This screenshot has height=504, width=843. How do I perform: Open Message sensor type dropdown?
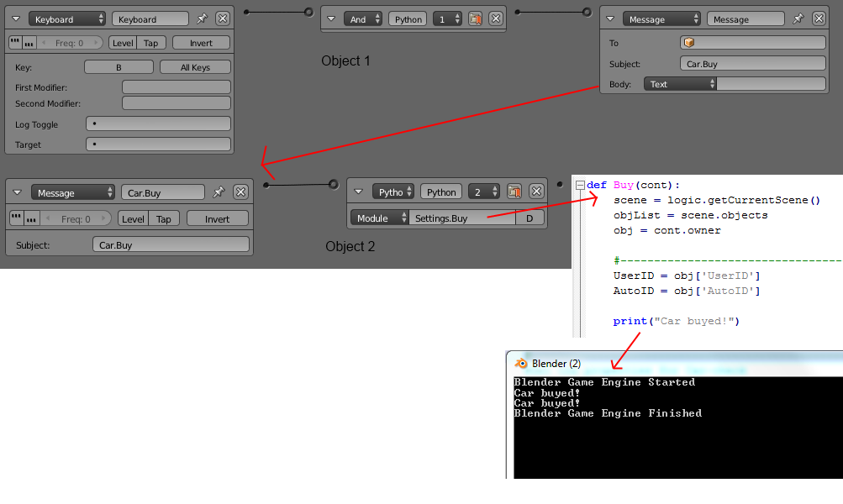click(x=72, y=193)
